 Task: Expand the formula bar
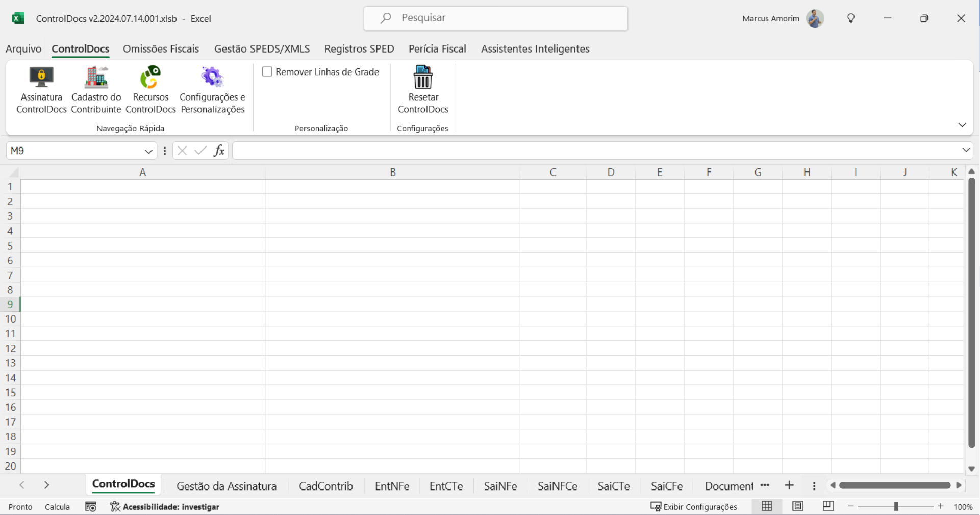tap(966, 150)
